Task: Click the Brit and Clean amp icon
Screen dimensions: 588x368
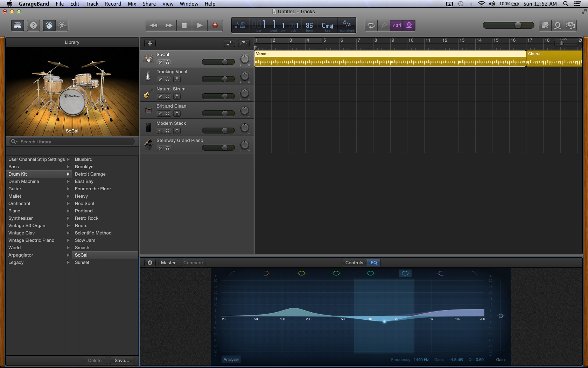Action: [x=148, y=110]
